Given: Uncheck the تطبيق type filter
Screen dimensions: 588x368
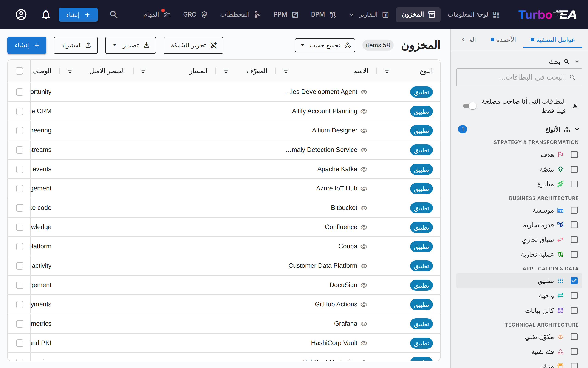Looking at the screenshot, I should tap(574, 281).
